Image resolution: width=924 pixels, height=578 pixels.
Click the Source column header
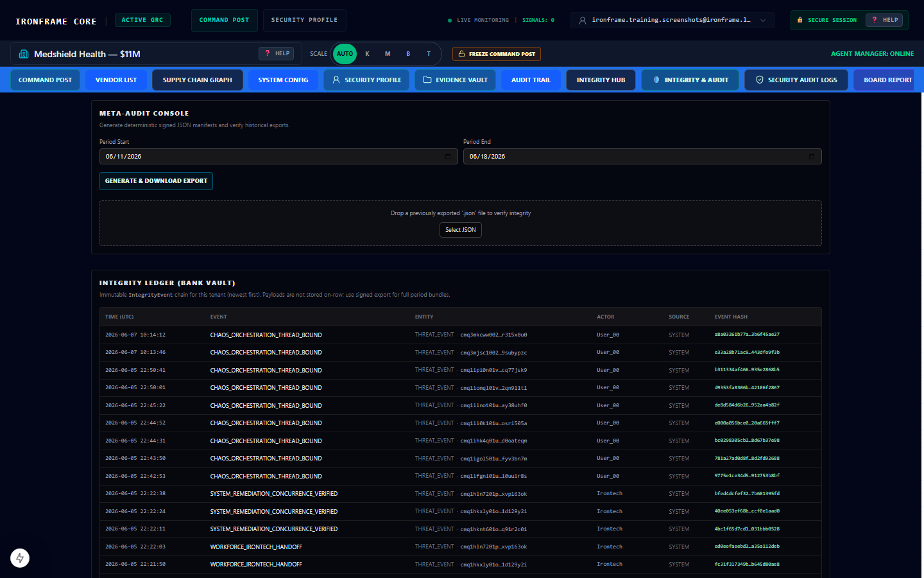coord(679,317)
